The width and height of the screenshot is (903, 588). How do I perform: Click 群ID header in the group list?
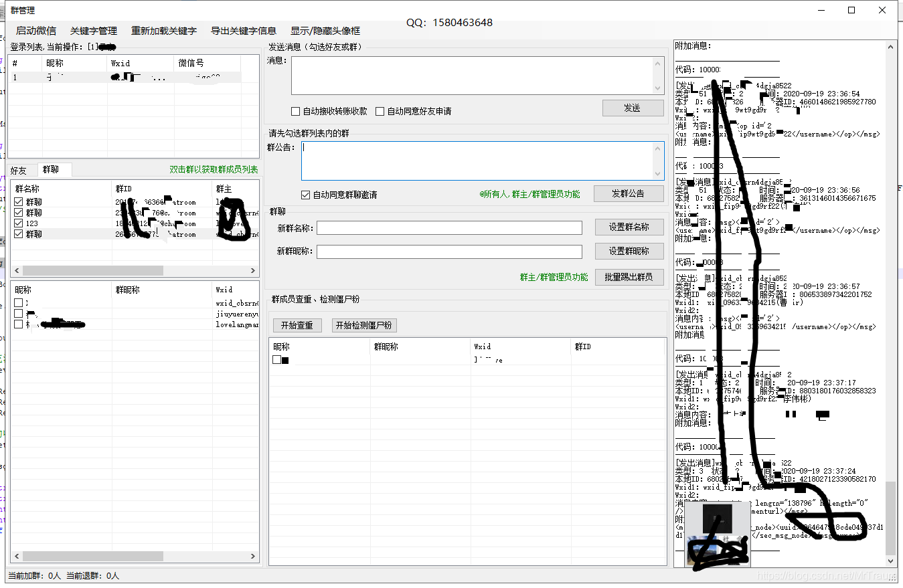[161, 189]
